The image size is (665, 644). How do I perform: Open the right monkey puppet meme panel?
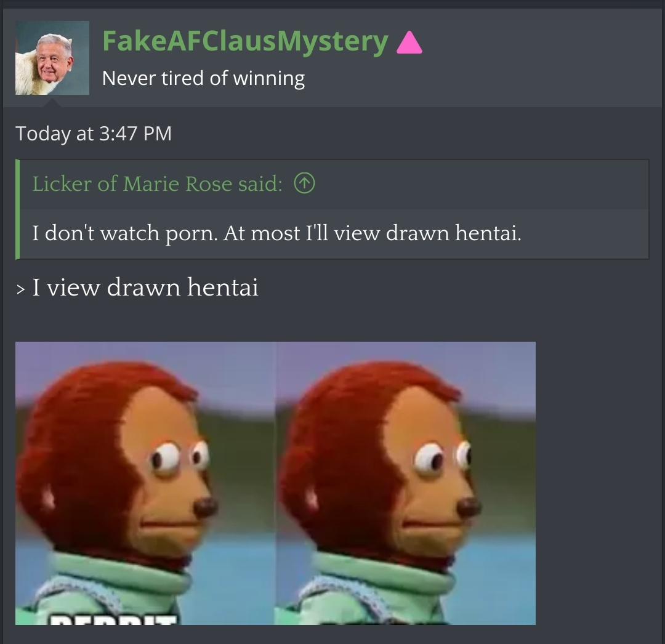click(x=406, y=483)
